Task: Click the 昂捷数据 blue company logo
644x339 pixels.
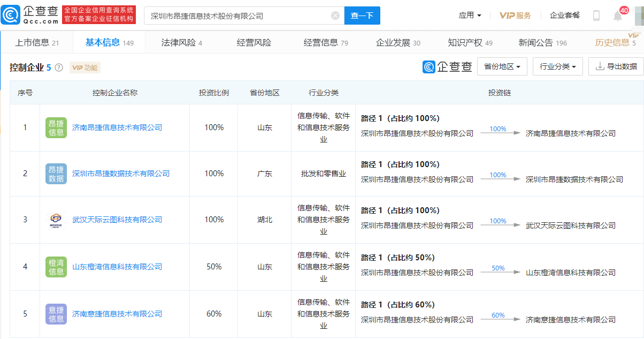Action: click(x=56, y=174)
